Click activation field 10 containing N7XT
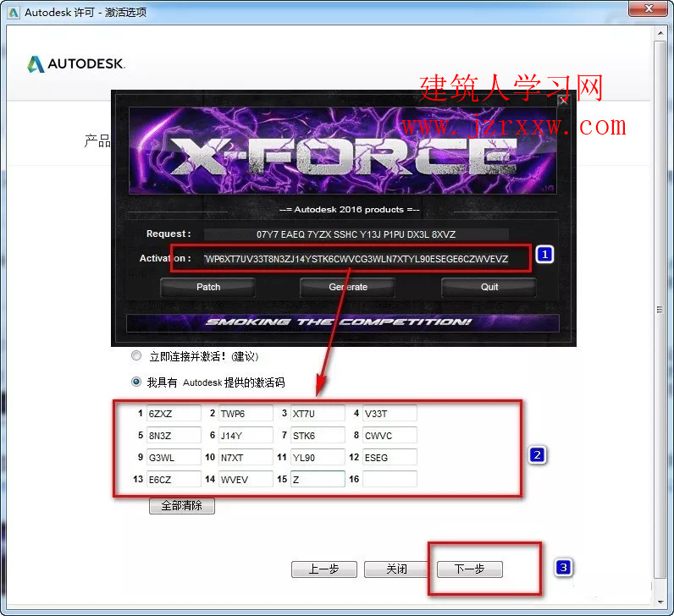The width and height of the screenshot is (674, 616). [x=246, y=457]
